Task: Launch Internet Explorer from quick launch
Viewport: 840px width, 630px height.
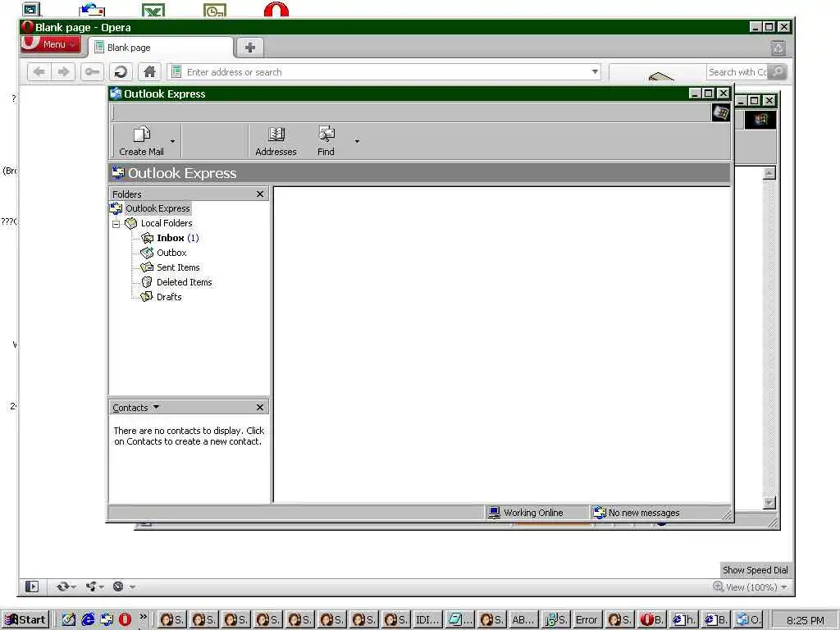Action: coord(88,620)
